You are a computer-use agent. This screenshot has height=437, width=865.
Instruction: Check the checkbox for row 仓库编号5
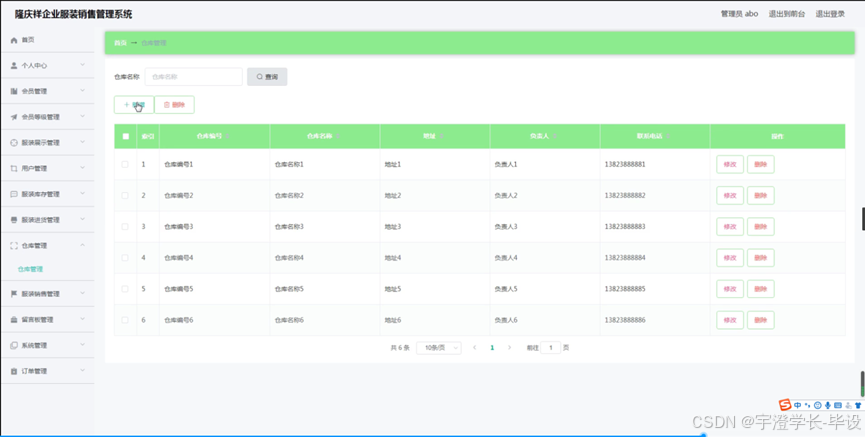(125, 289)
